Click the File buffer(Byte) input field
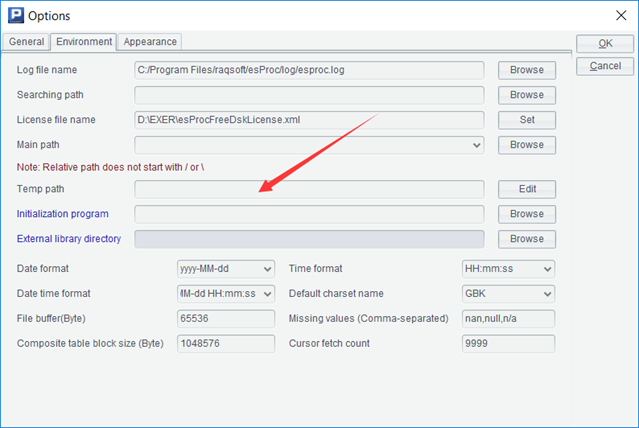 [x=225, y=318]
